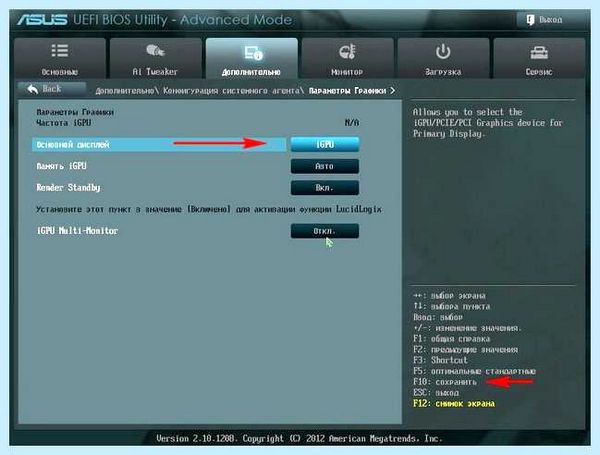Click the LucidLogix activation hint text
Viewport: 600px width, 455px height.
click(x=209, y=209)
